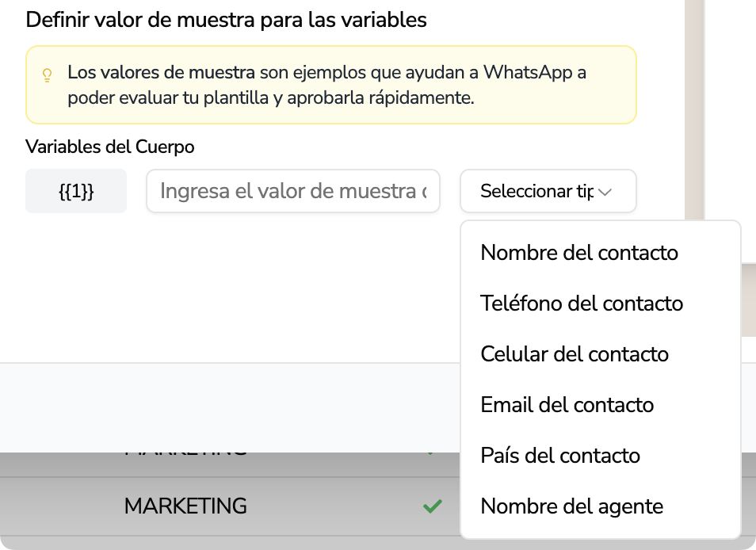The height and width of the screenshot is (550, 756).
Task: Click the lightbulb tip icon
Action: pos(47,75)
